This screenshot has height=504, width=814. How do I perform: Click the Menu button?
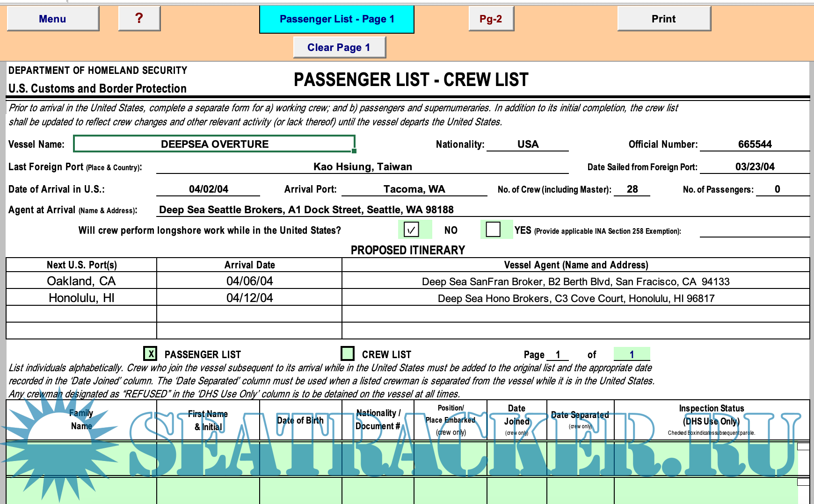pos(53,19)
